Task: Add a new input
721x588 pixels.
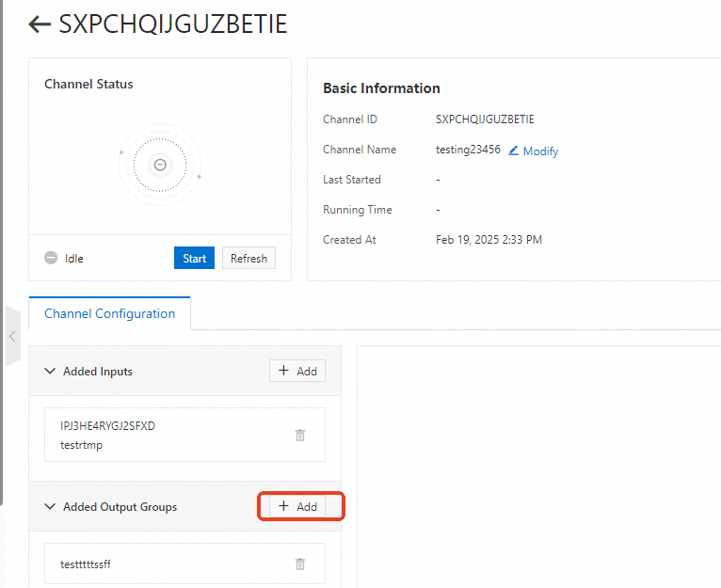Action: (297, 371)
